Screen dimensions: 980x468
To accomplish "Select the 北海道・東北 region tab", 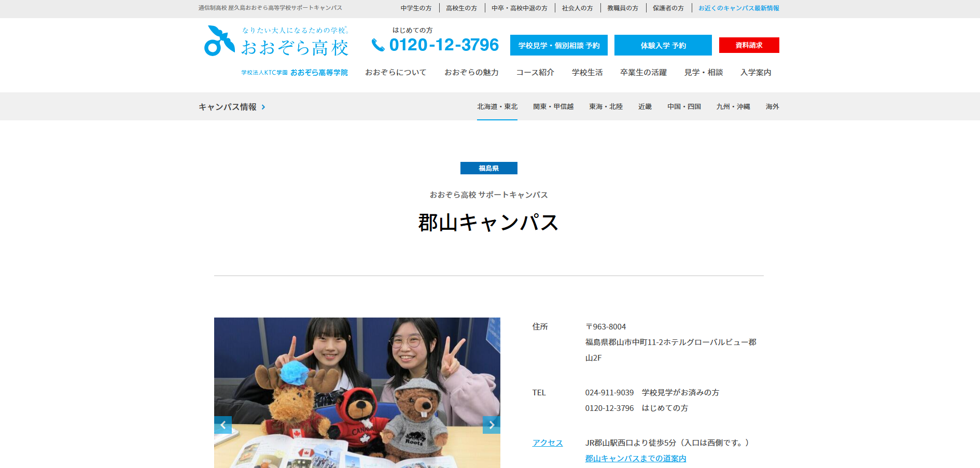I will [497, 107].
